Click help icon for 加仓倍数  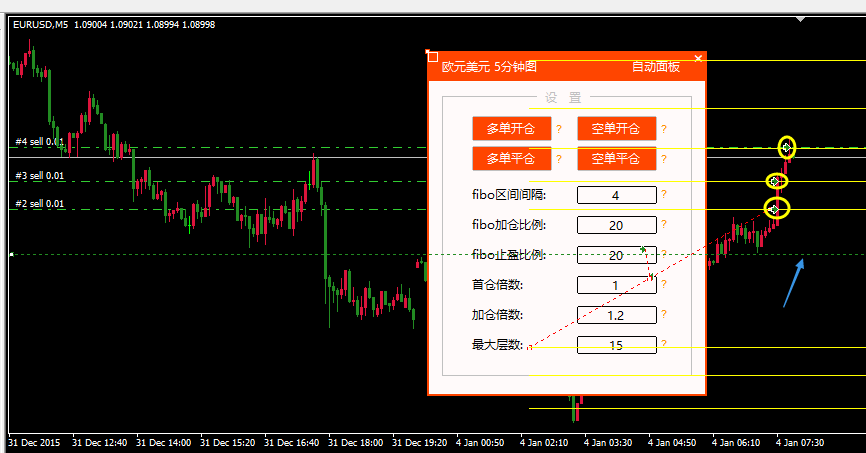664,314
